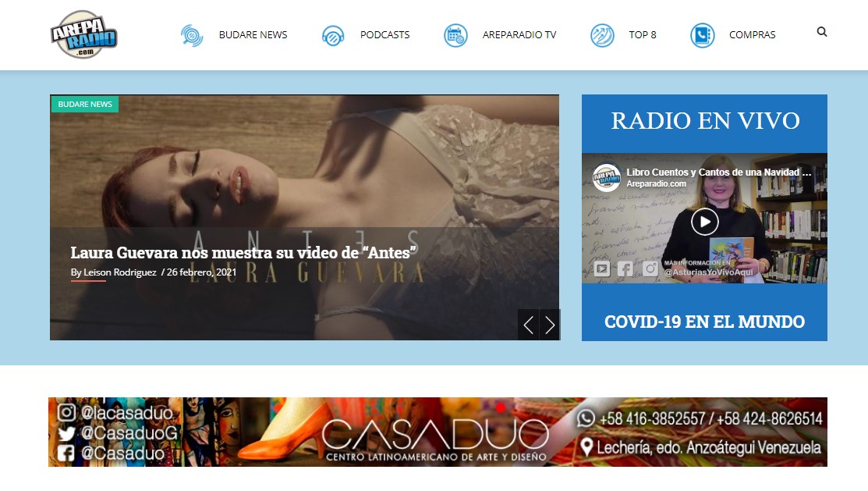Open the COMPRAS menu item
Viewport: 868px width, 491px height.
click(x=752, y=35)
